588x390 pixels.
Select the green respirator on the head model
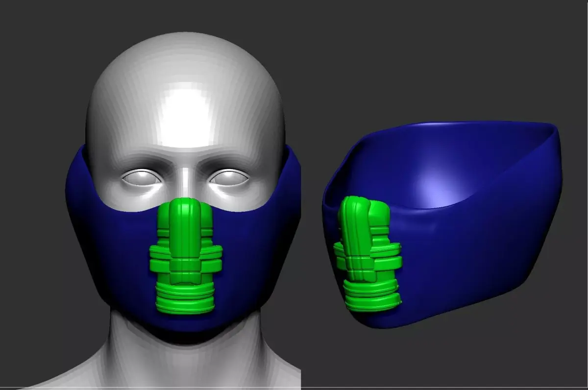[x=186, y=256]
